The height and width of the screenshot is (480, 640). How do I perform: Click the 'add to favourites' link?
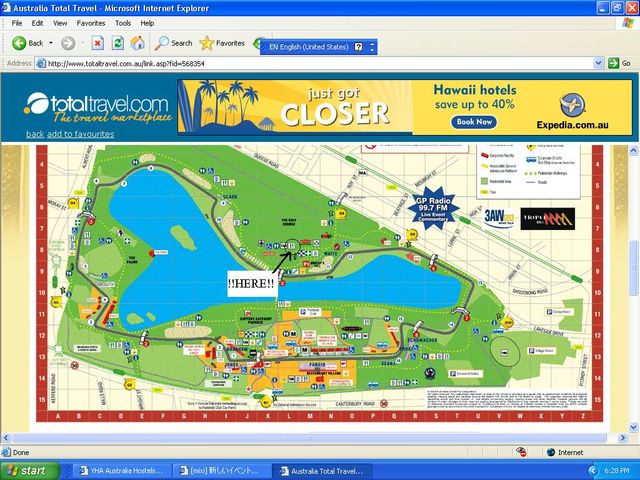(x=81, y=134)
